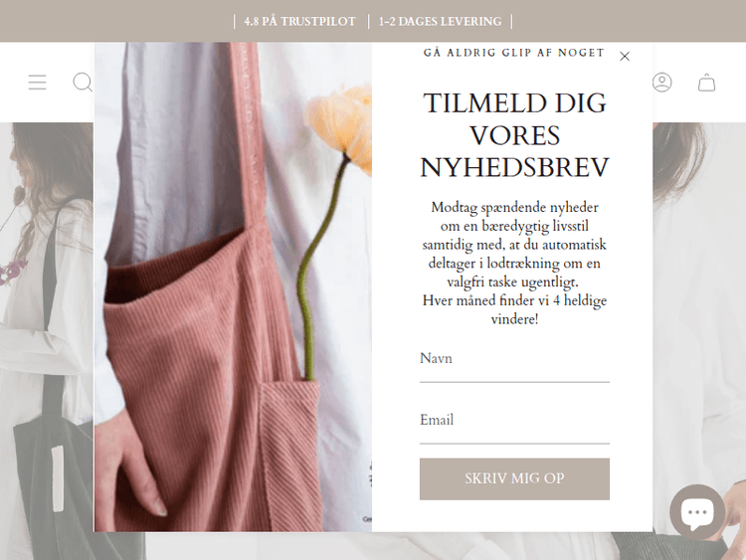
Task: Open the search magnifier icon
Action: [x=83, y=82]
